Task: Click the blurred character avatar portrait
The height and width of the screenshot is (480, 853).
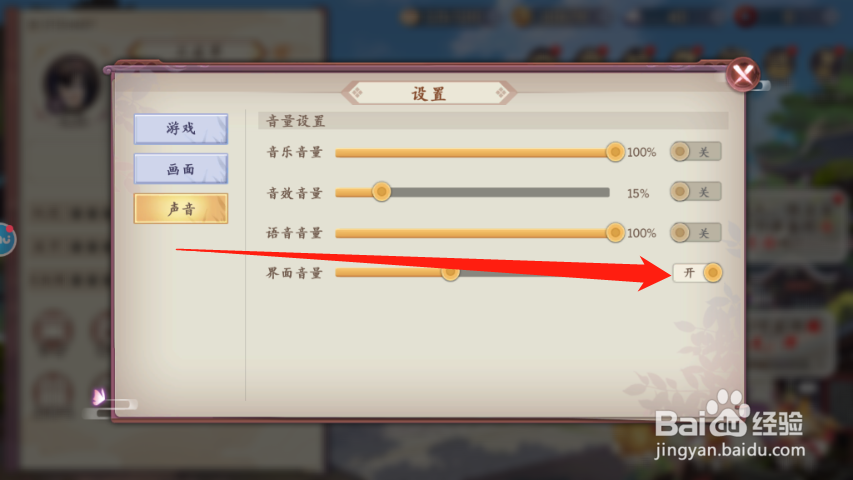Action: click(x=71, y=85)
